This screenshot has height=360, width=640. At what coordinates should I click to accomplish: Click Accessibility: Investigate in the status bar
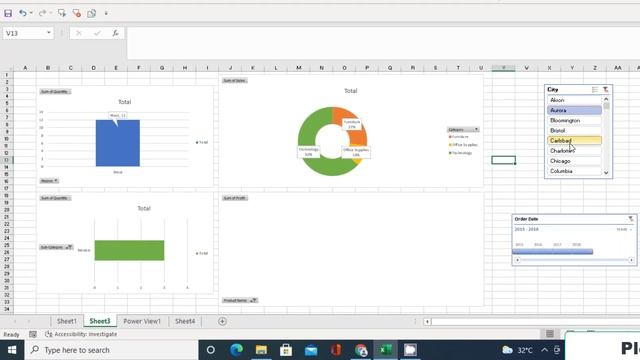tap(81, 334)
